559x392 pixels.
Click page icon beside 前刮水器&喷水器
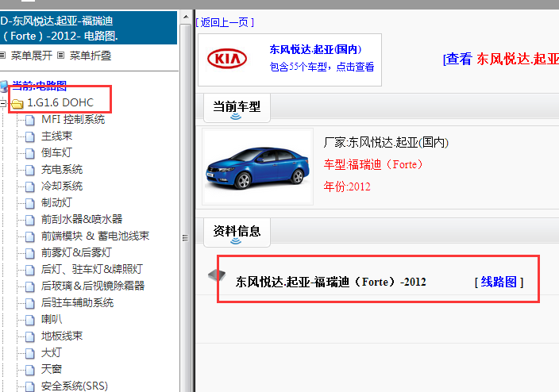(x=30, y=221)
